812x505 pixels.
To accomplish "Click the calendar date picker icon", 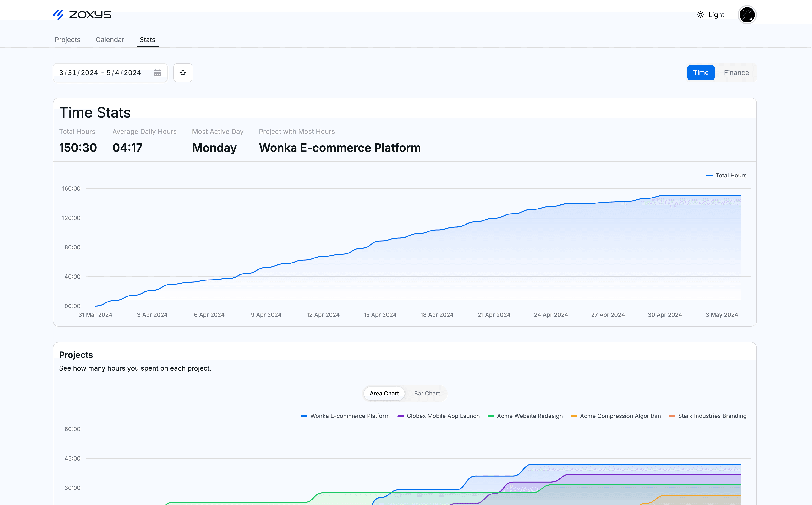I will (158, 72).
